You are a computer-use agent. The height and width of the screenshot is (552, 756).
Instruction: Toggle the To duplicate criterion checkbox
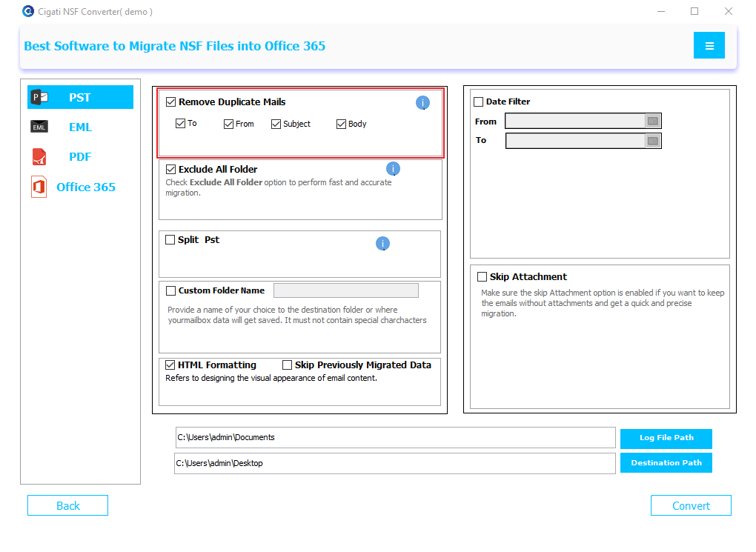pyautogui.click(x=180, y=124)
